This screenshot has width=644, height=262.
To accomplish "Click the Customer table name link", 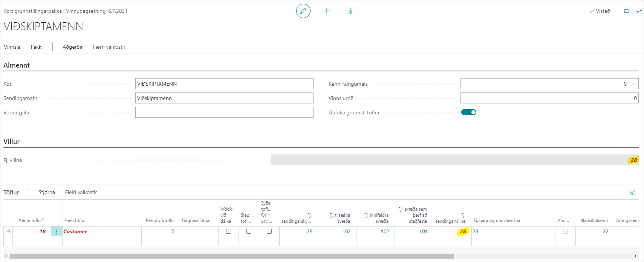I will (75, 231).
